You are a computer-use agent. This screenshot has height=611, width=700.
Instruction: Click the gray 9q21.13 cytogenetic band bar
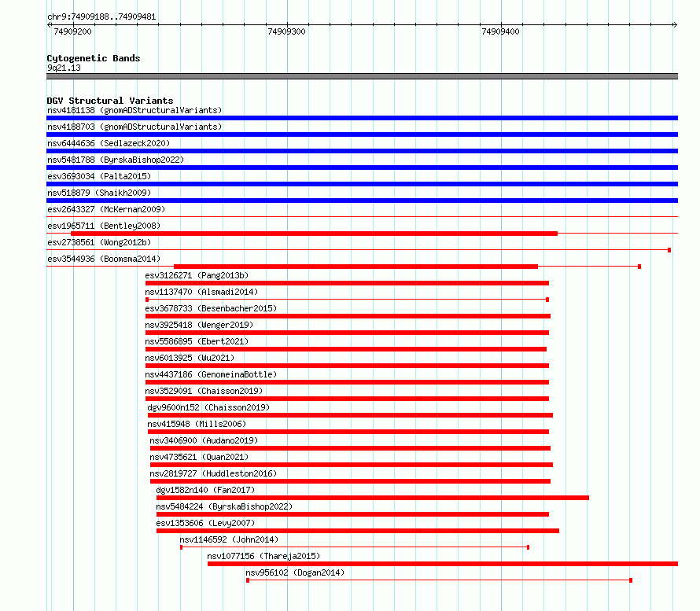362,76
